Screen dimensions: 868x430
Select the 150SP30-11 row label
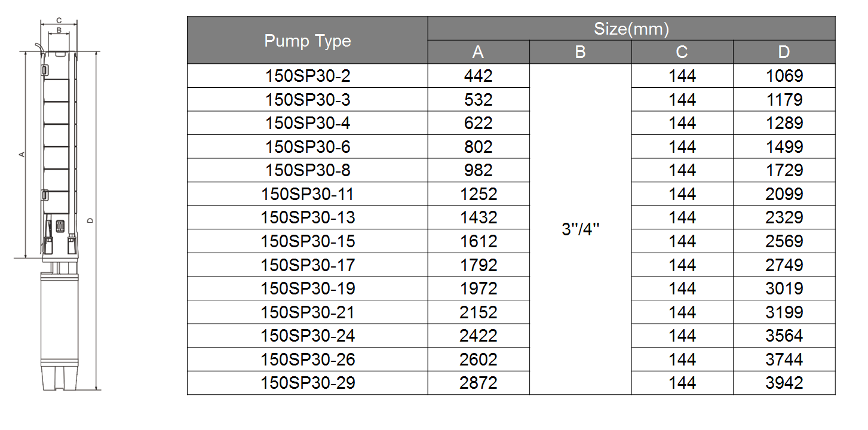(x=308, y=194)
